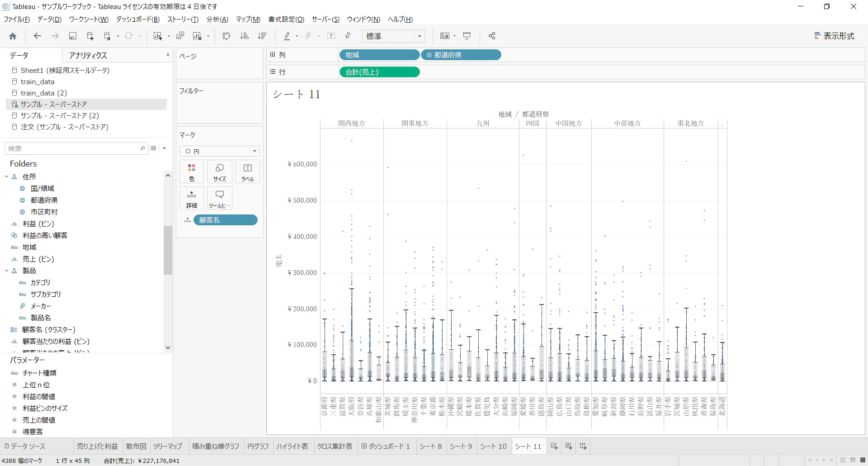Click the new worksheet toolbar icon

point(157,36)
